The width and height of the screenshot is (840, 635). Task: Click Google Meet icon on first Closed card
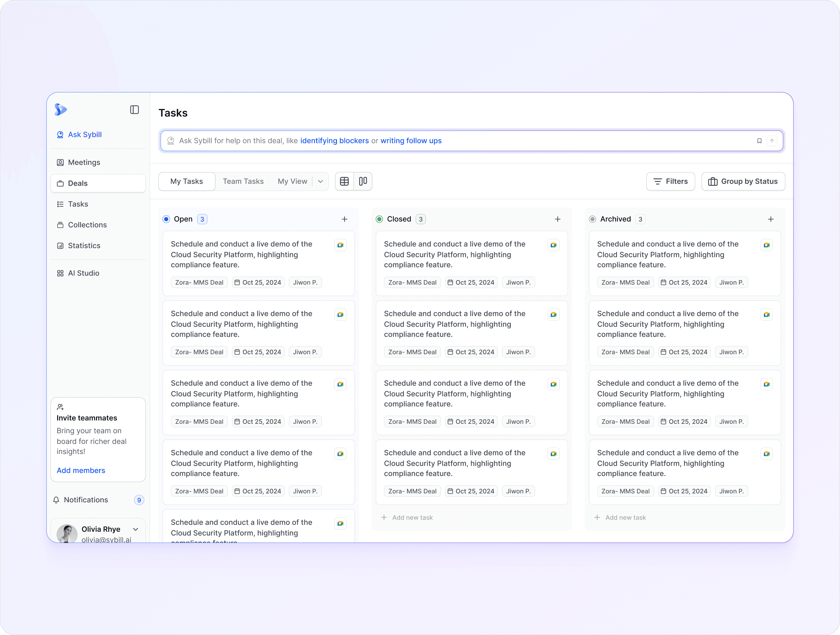tap(553, 245)
